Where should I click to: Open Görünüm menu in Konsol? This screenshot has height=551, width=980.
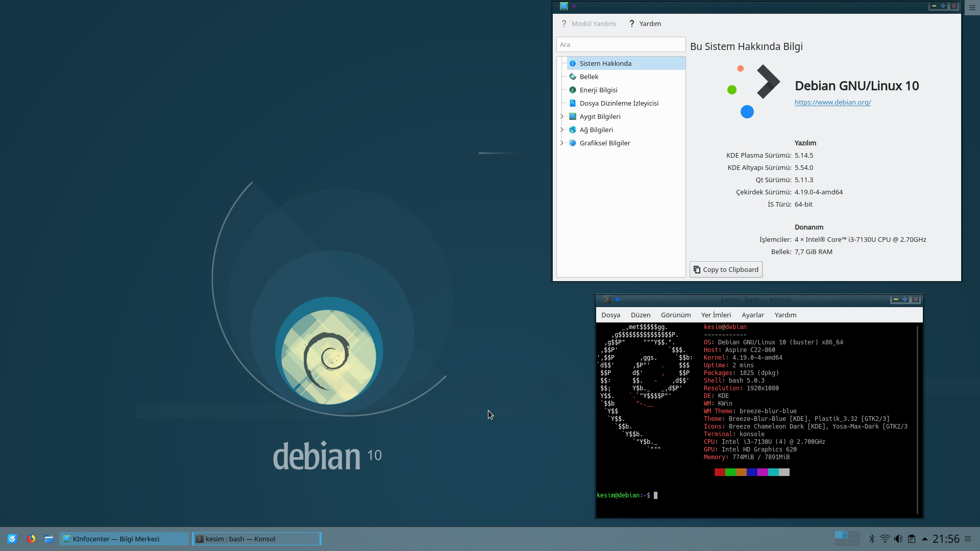pyautogui.click(x=676, y=315)
